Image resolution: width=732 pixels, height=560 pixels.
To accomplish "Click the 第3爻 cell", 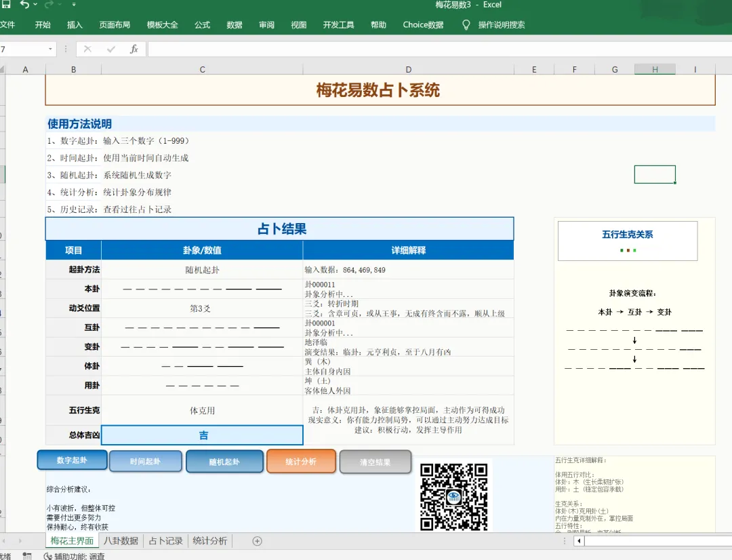I will click(x=202, y=308).
